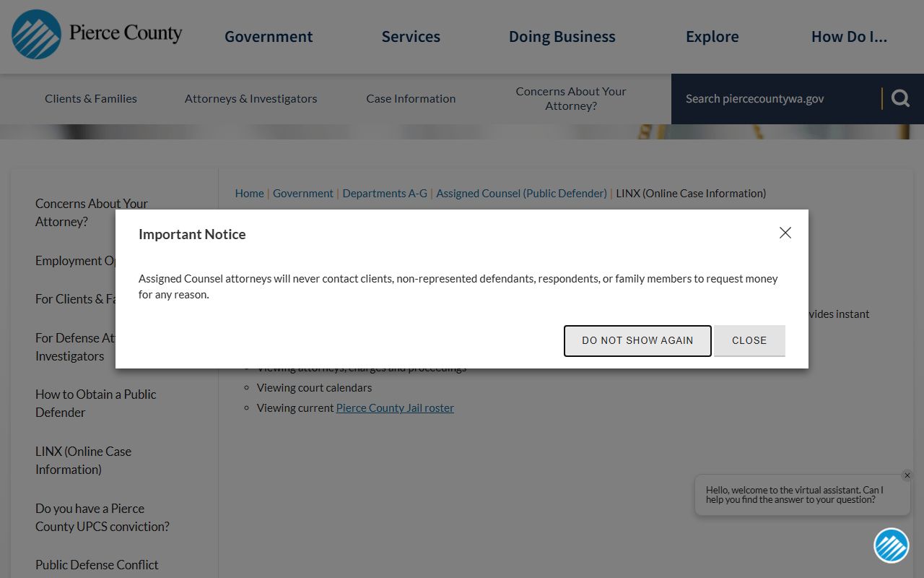This screenshot has width=924, height=578.
Task: Close the Important Notice dialog with X
Action: point(785,233)
